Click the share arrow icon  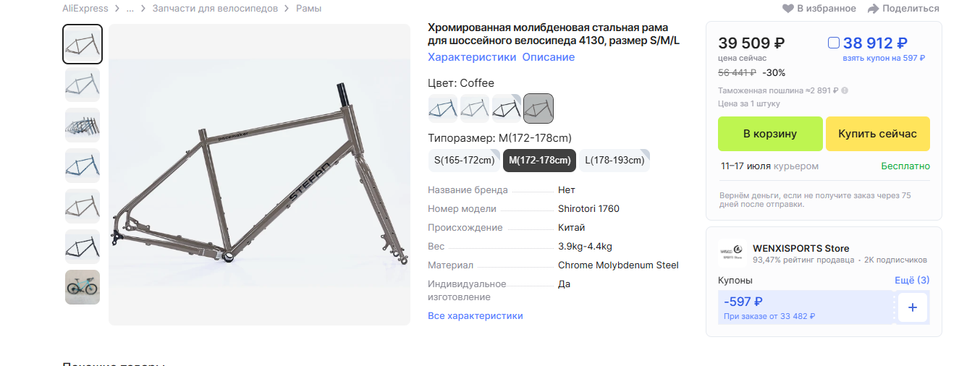click(874, 9)
